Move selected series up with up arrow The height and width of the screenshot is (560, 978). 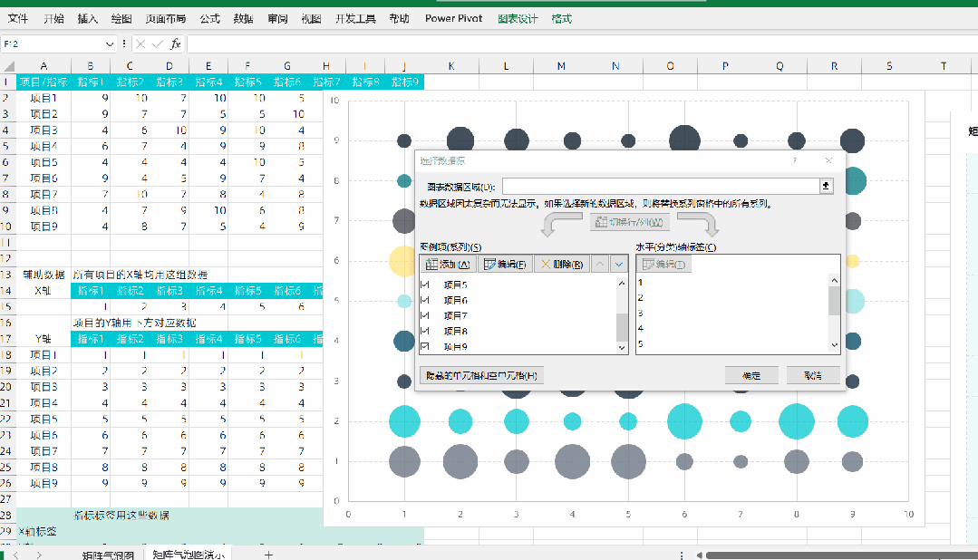click(599, 265)
